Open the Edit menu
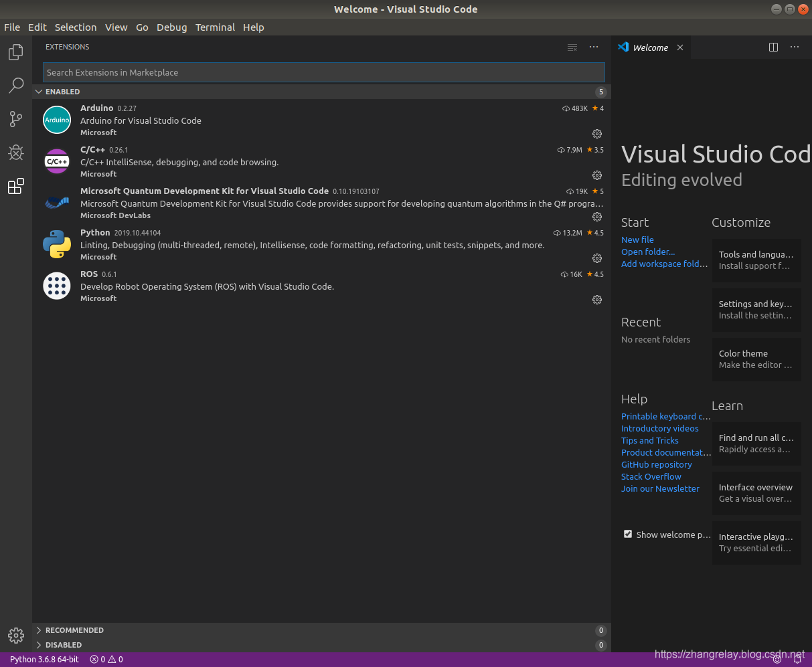 [x=37, y=27]
